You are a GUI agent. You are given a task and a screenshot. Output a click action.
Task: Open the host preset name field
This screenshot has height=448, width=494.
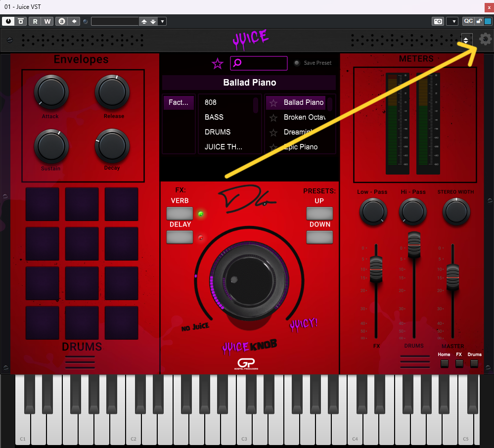coord(115,21)
